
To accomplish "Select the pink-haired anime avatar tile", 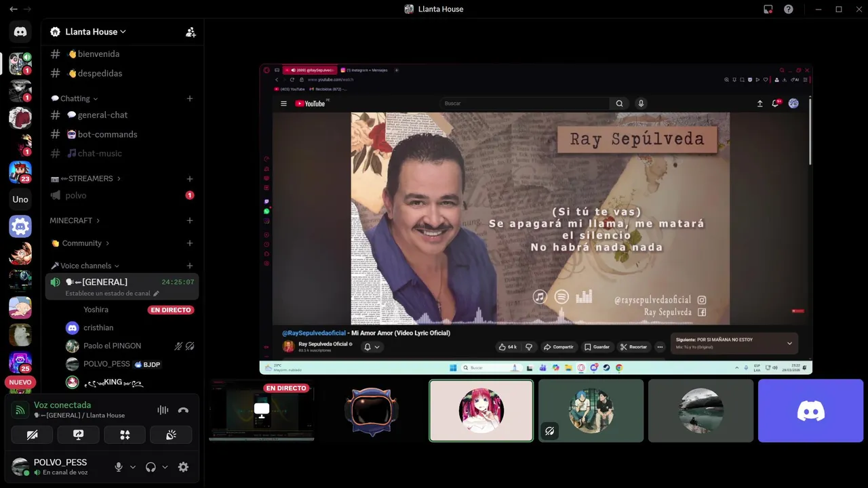I will 481,411.
